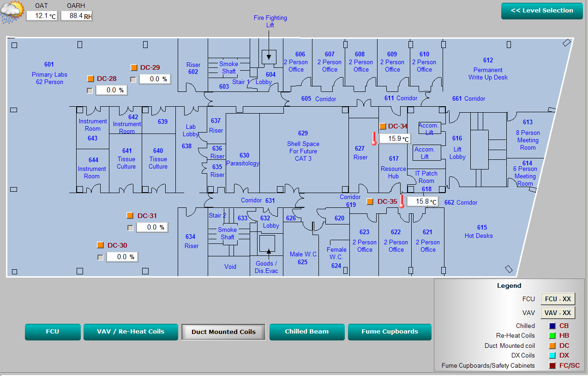Click the orange DC-34 coil icon
The image size is (588, 376).
pos(383,126)
